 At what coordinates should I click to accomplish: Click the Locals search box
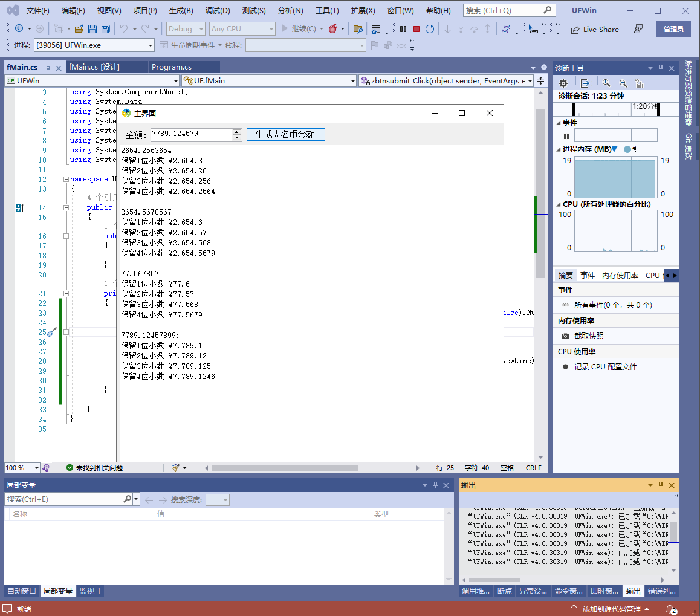point(69,499)
